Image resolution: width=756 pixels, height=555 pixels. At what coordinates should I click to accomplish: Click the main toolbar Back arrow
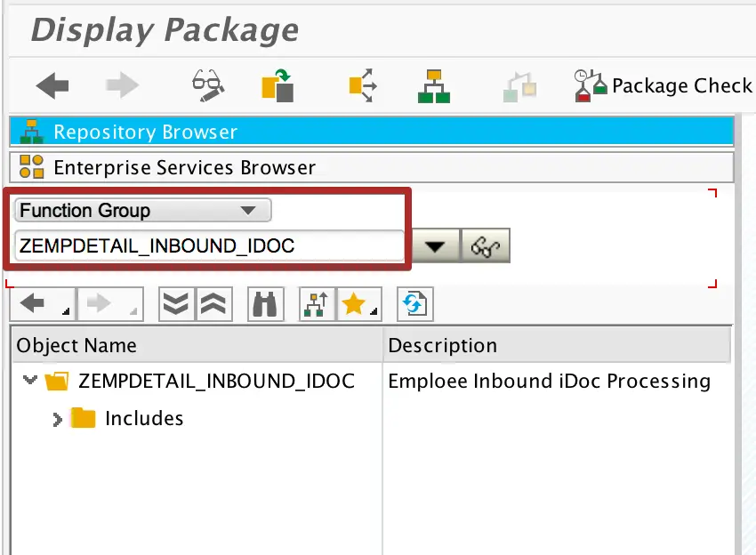(52, 86)
